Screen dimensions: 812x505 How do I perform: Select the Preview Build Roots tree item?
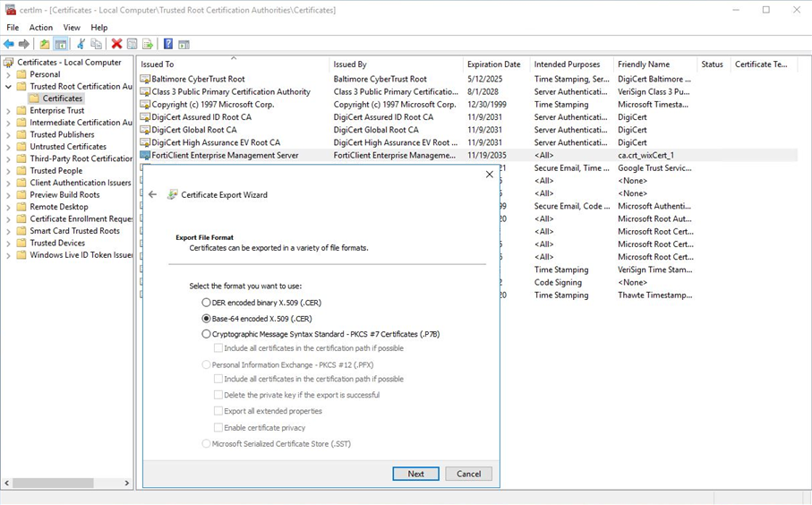pos(64,195)
